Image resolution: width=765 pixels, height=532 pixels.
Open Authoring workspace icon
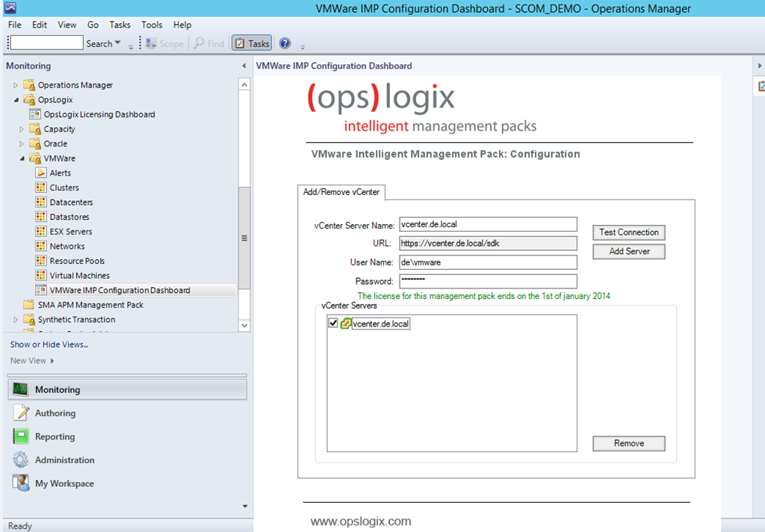pos(21,413)
